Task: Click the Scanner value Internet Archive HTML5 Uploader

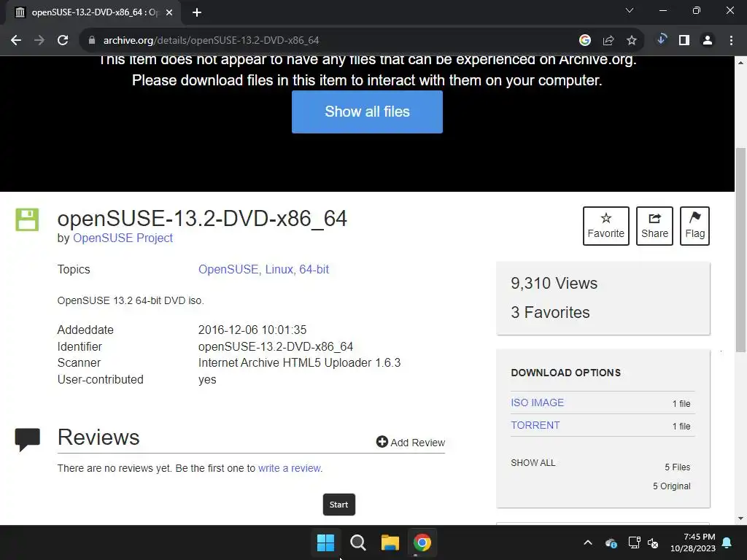Action: tap(299, 363)
